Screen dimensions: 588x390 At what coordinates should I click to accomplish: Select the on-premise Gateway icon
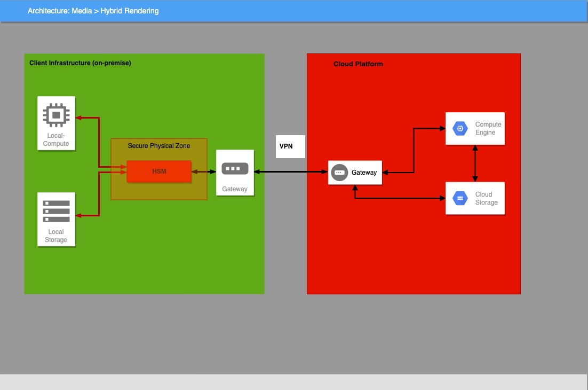[235, 169]
